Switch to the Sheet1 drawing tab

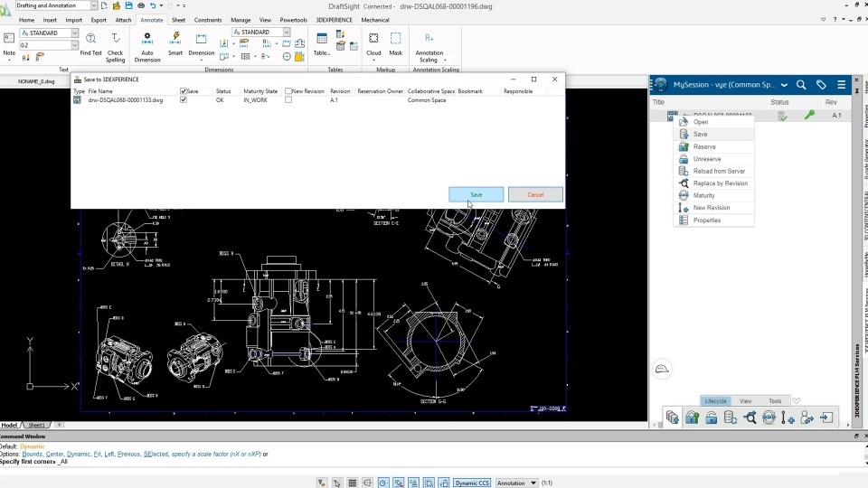pyautogui.click(x=37, y=425)
